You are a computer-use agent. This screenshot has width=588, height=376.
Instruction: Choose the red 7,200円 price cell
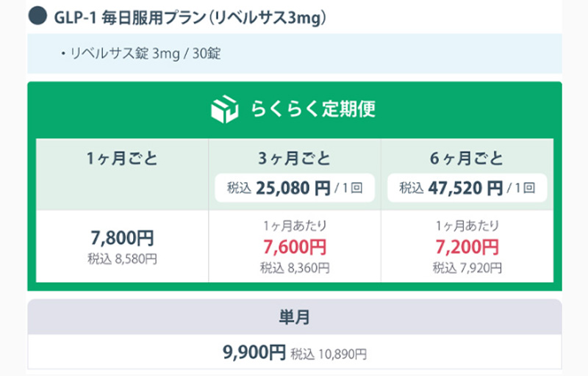(467, 247)
